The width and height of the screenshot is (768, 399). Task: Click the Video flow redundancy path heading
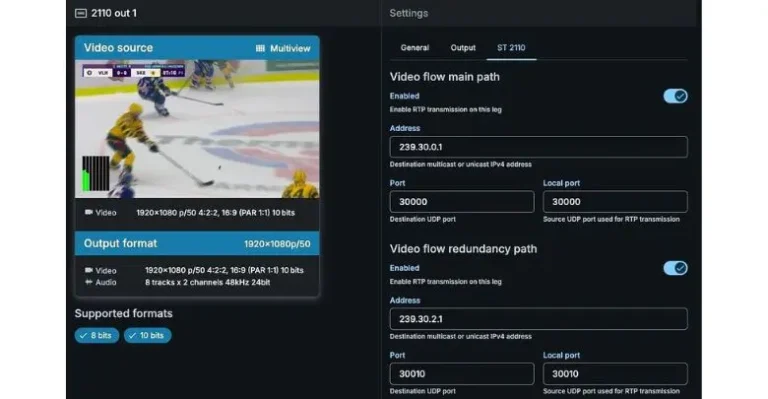click(463, 249)
